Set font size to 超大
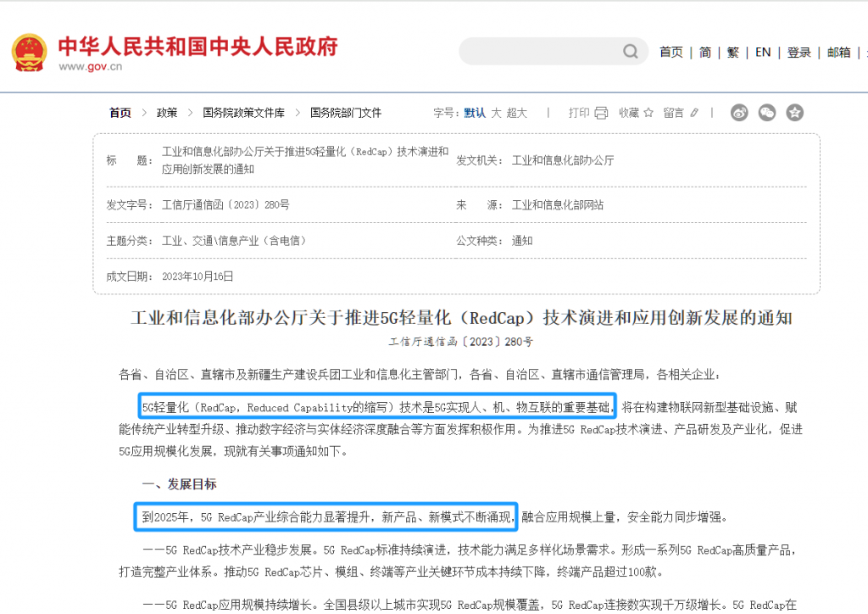868x614 pixels. 516,113
